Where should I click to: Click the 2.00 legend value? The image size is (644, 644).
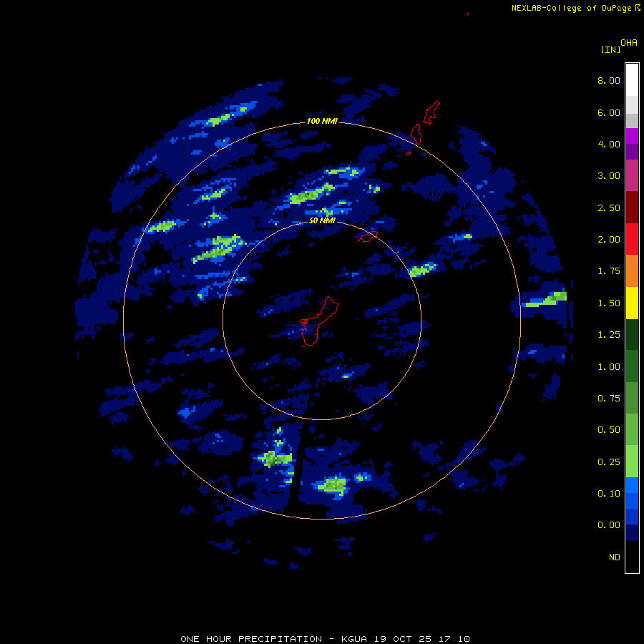click(609, 240)
